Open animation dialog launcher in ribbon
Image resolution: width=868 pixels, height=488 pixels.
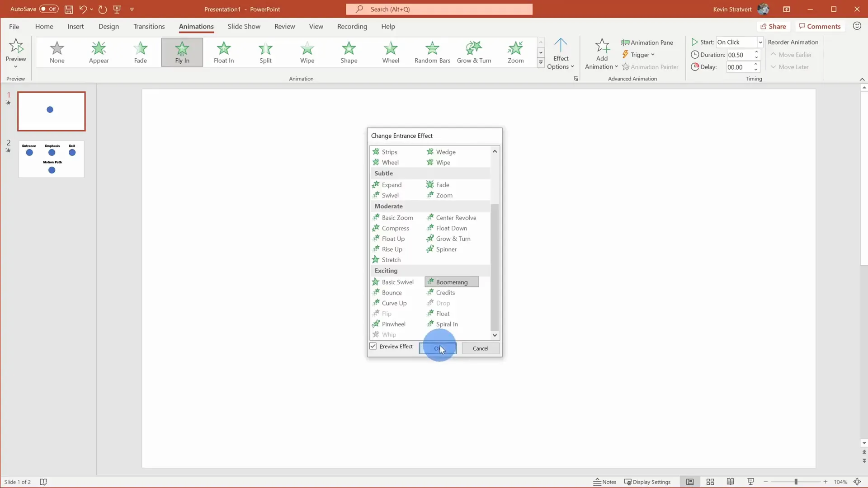click(x=576, y=79)
